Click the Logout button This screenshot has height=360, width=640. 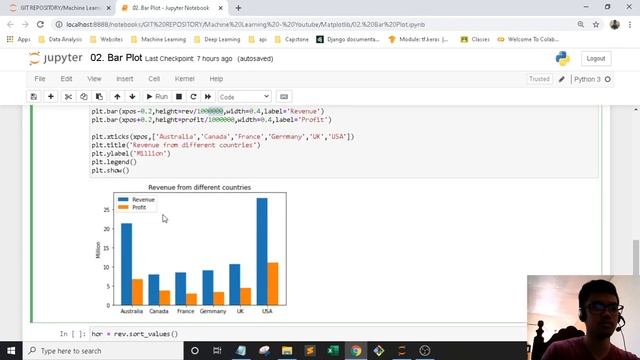coord(596,59)
